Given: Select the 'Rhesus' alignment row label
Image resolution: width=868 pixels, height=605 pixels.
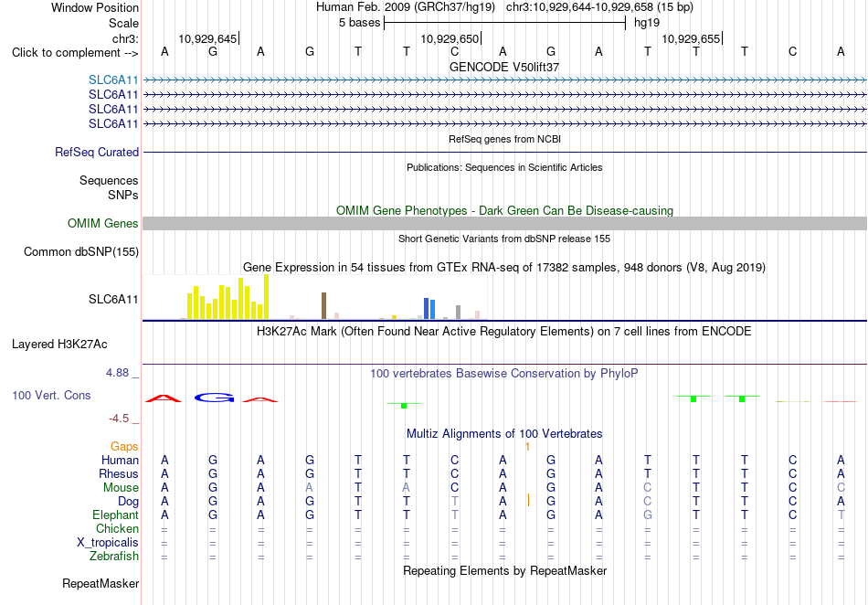Looking at the screenshot, I should click(119, 474).
